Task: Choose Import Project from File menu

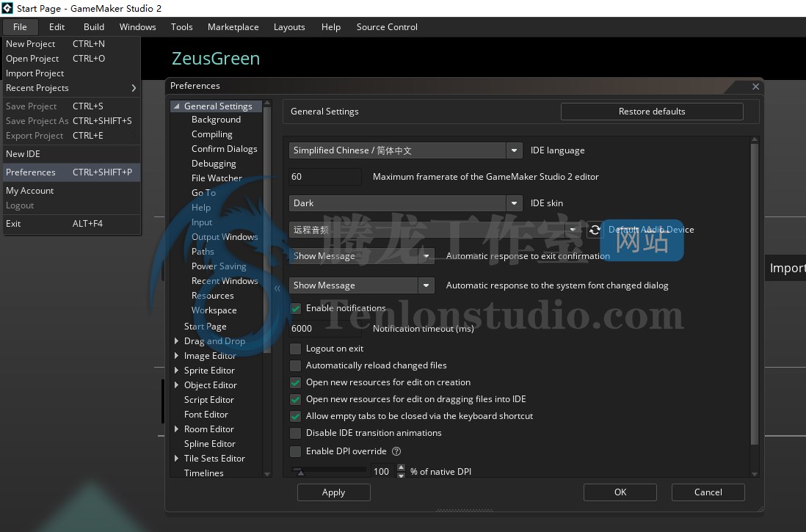Action: pos(71,73)
